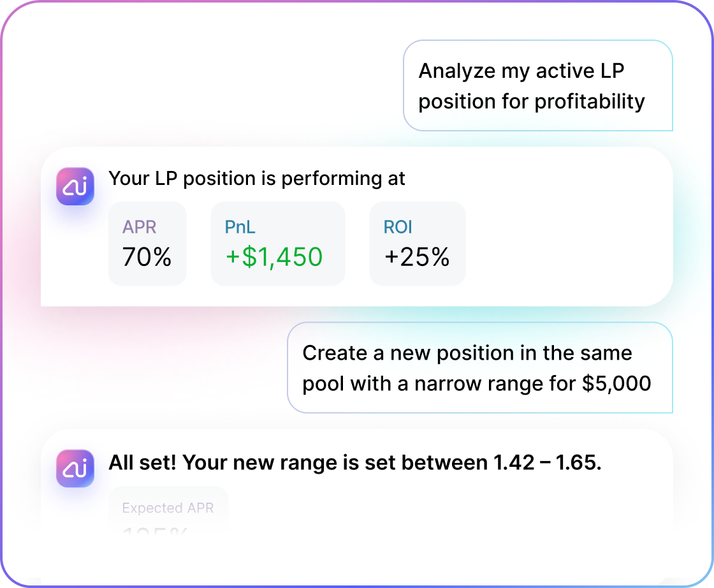Click the 'Expected APR' faded label
The image size is (714, 588).
(x=168, y=508)
